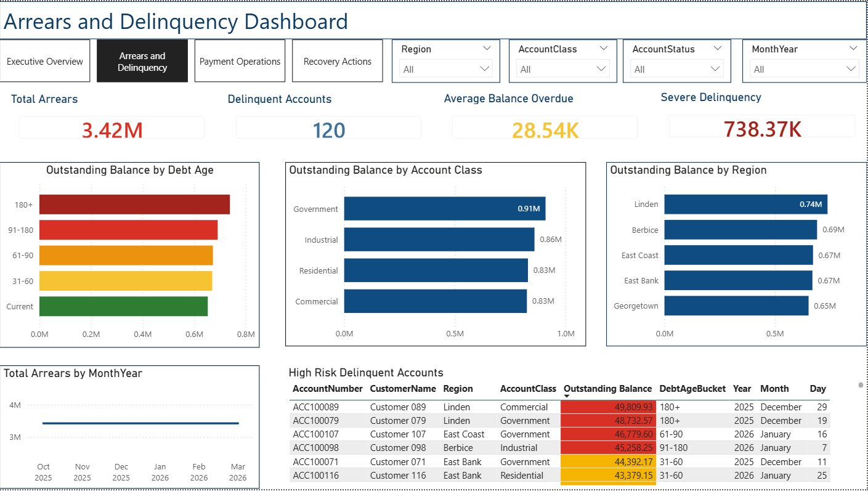Select the Arrears and Delinquency navigation button

tap(142, 61)
